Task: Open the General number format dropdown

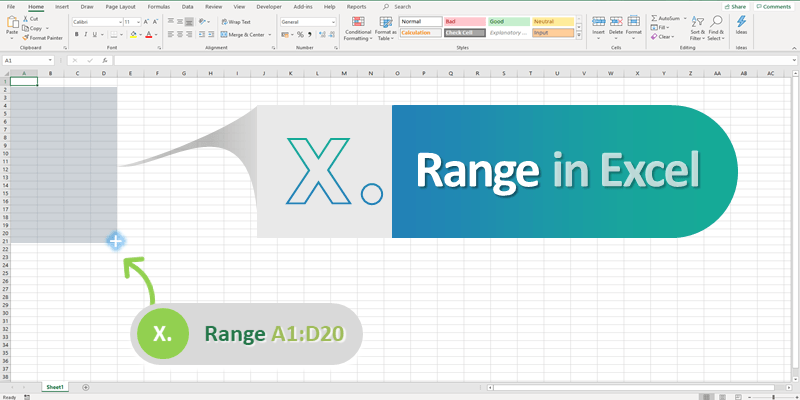Action: (x=334, y=22)
